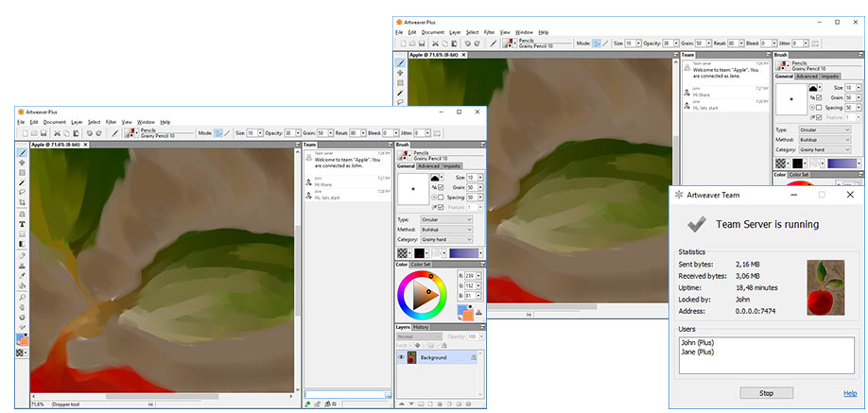This screenshot has width=868, height=413.
Task: Open R value dropdown in front Color panel
Action: pyautogui.click(x=478, y=275)
